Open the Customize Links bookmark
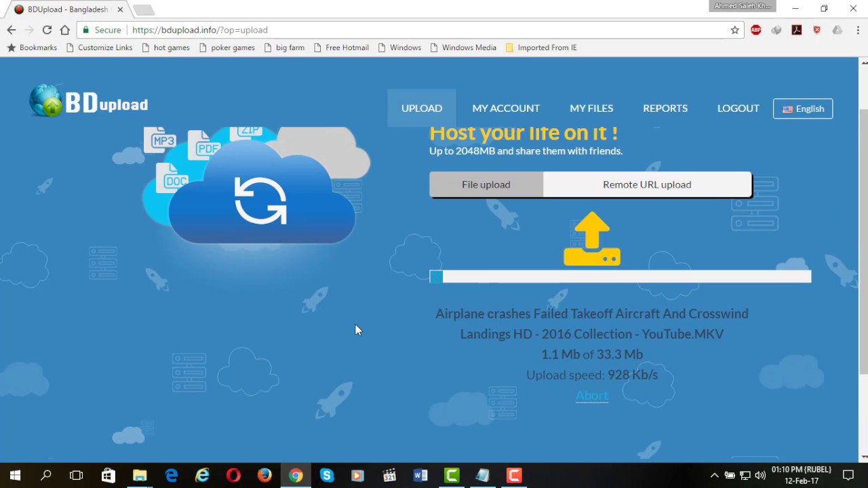 [x=99, y=47]
